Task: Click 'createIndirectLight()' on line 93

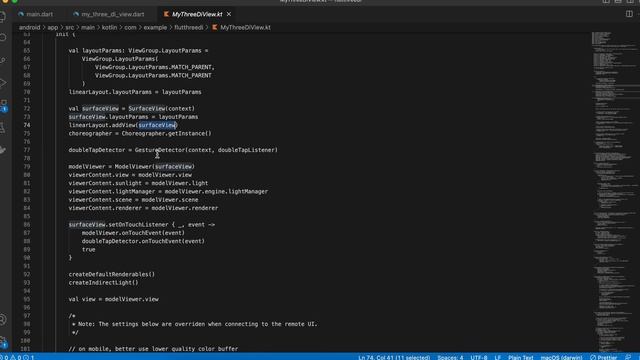Action: tap(103, 282)
